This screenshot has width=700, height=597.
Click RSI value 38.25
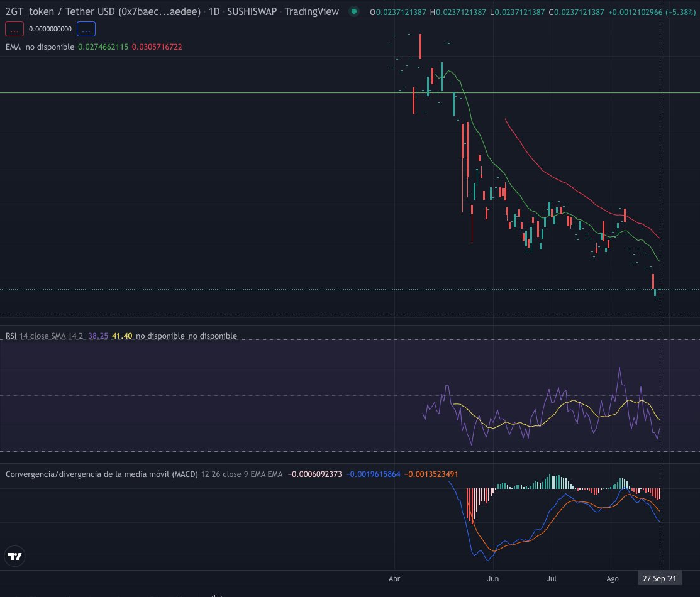coord(98,336)
